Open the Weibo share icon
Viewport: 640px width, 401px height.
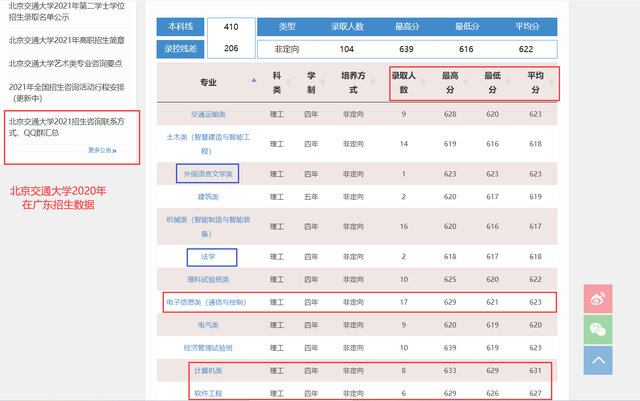click(598, 299)
